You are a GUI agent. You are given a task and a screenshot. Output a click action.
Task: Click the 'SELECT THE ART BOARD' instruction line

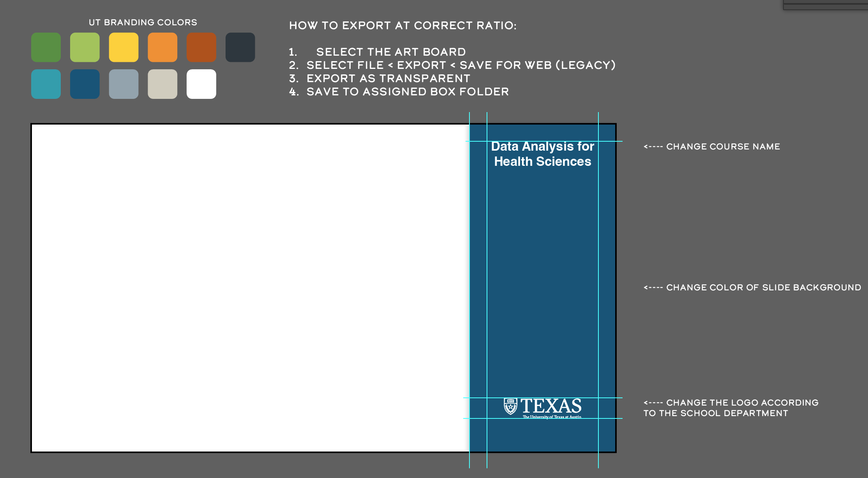pyautogui.click(x=391, y=52)
